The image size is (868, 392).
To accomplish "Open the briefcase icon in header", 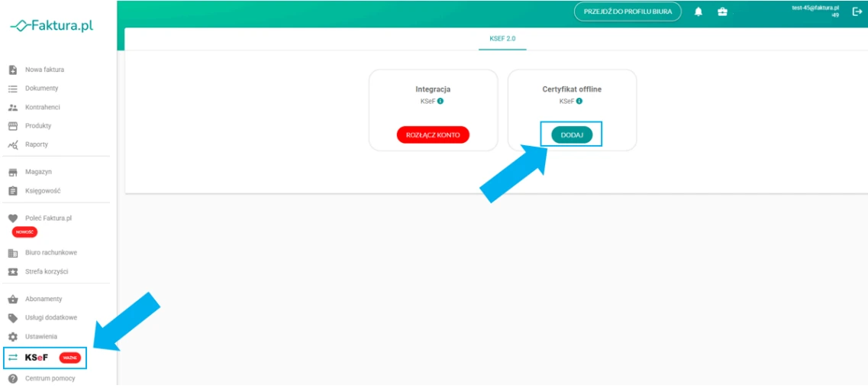I will coord(721,11).
